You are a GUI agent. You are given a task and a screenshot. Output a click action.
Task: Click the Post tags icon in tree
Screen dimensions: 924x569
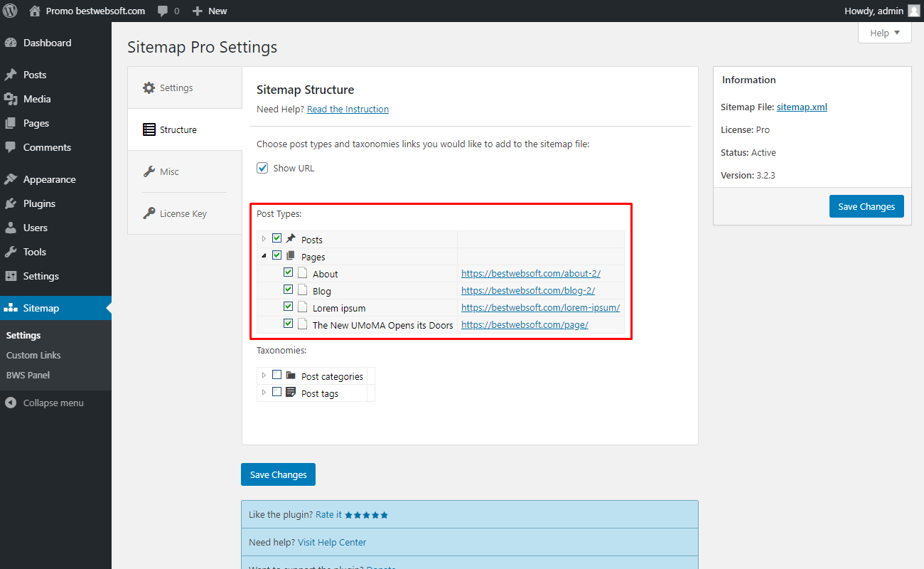pyautogui.click(x=291, y=392)
